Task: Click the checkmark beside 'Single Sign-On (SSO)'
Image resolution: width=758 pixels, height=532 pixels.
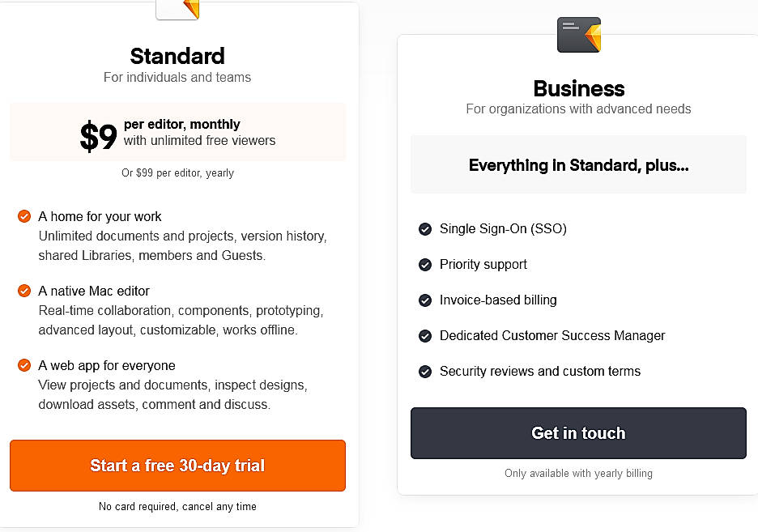Action: 425,229
